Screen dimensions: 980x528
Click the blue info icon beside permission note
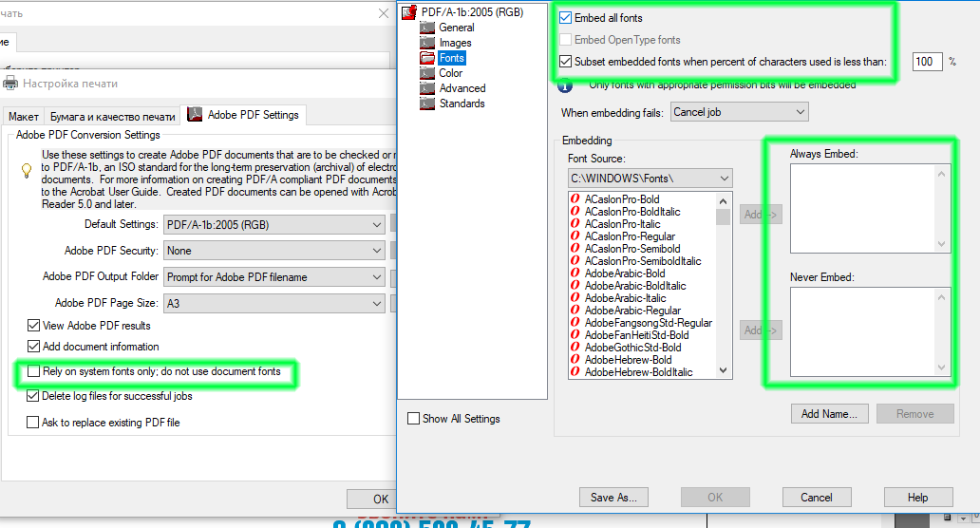565,85
